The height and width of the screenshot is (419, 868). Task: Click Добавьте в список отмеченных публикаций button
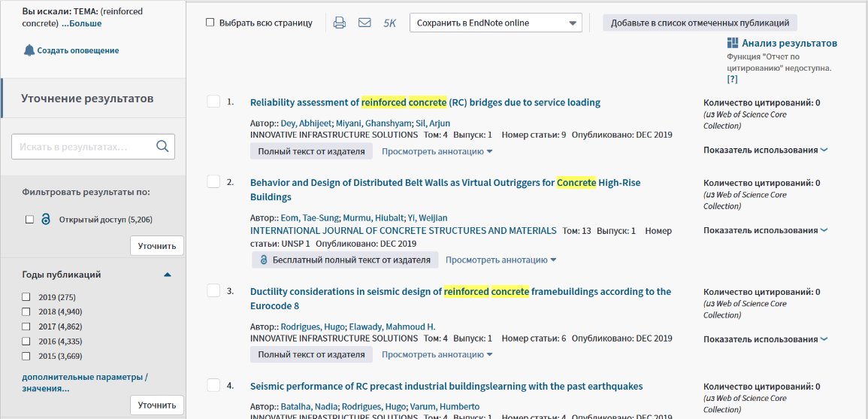coord(700,23)
